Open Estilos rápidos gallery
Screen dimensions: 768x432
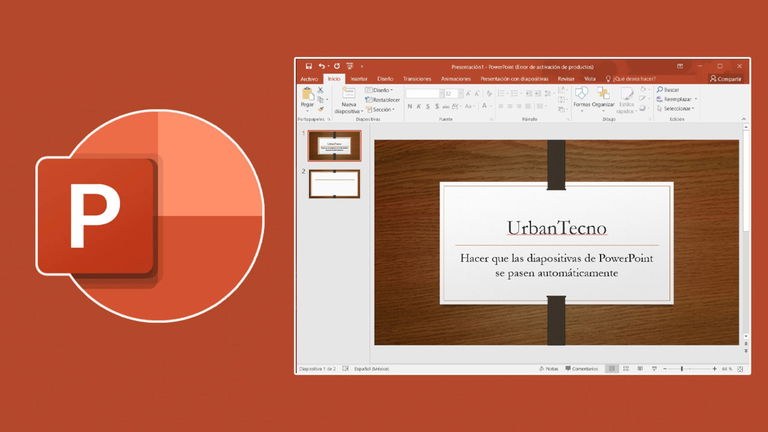[627, 95]
